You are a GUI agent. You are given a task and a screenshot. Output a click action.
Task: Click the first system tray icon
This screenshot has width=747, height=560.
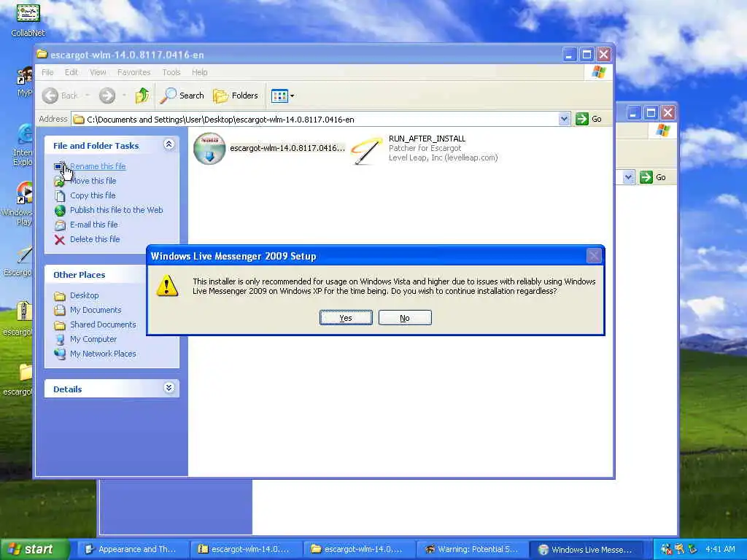coord(665,550)
